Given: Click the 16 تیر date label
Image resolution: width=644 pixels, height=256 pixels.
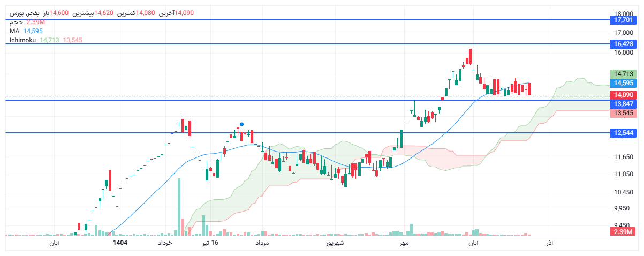Looking at the screenshot, I should point(210,243).
